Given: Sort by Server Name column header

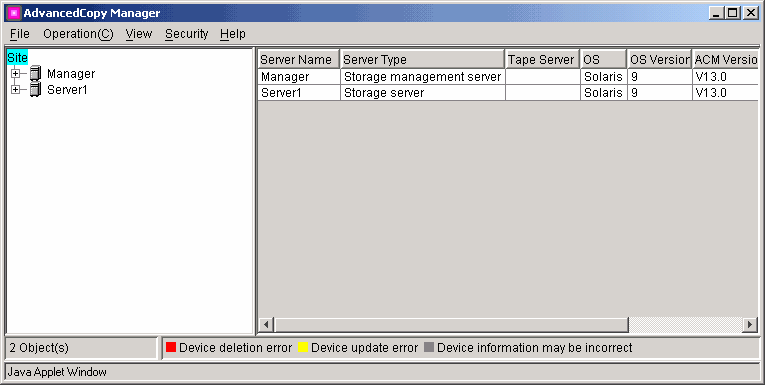Looking at the screenshot, I should click(x=299, y=60).
